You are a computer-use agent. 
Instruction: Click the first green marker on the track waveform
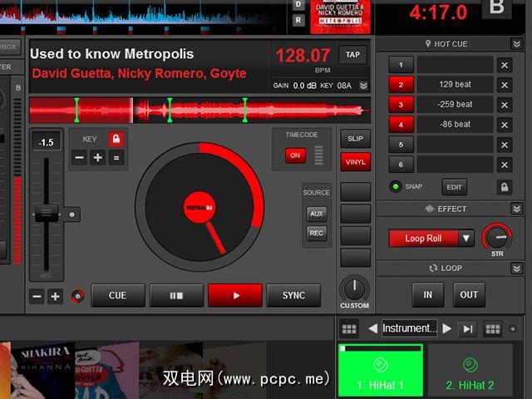(x=76, y=110)
